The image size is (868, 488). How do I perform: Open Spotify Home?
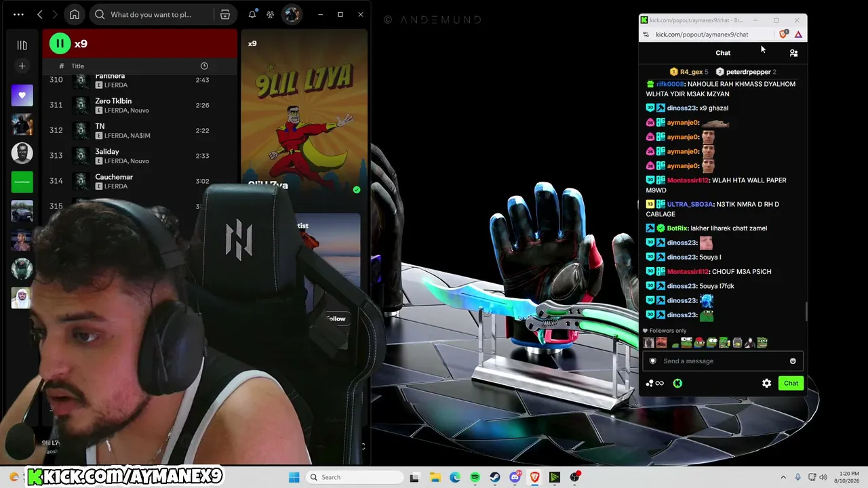pos(75,14)
